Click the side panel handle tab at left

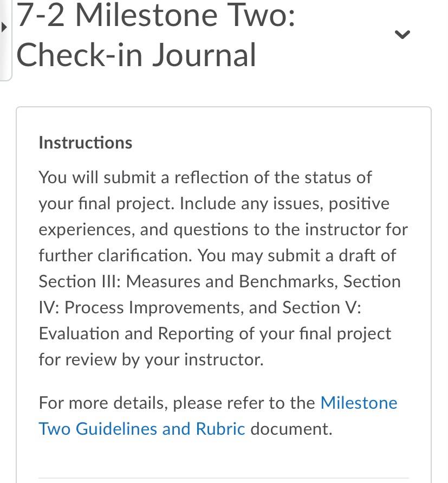tap(5, 40)
